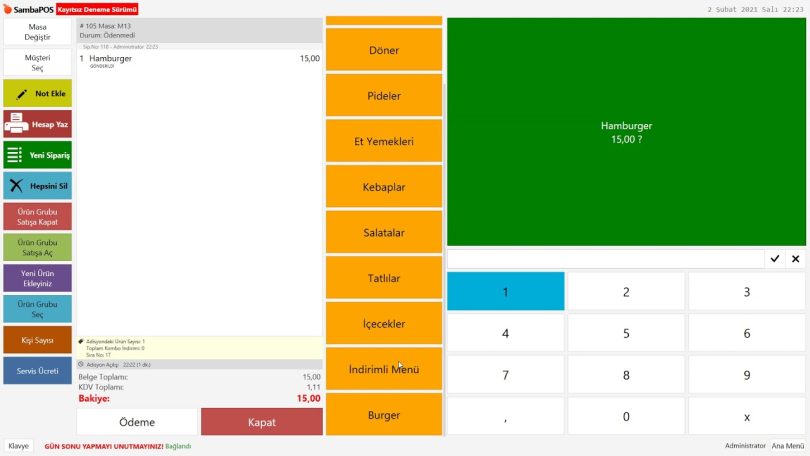Click the pencil icon on Not Ekle
Image resolution: width=810 pixels, height=456 pixels.
21,94
